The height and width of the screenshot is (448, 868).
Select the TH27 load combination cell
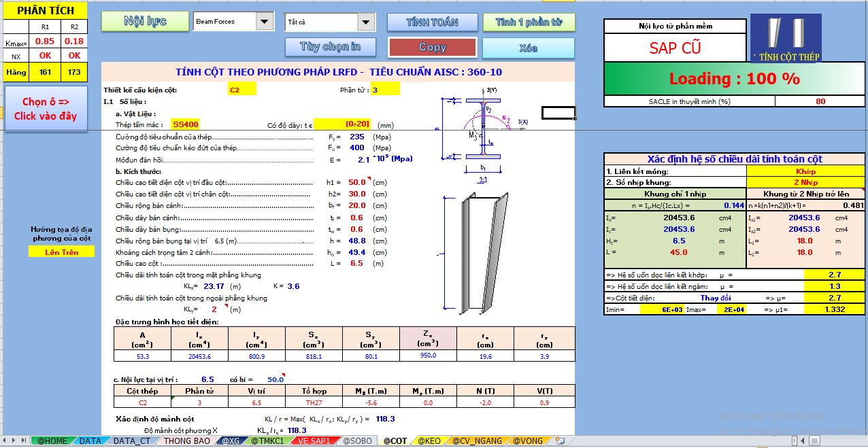(x=314, y=402)
